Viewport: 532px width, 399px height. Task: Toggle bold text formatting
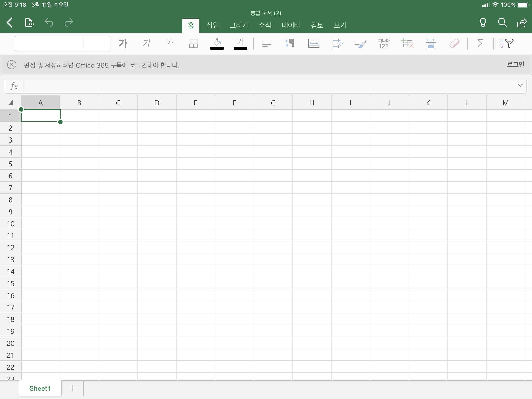(123, 44)
